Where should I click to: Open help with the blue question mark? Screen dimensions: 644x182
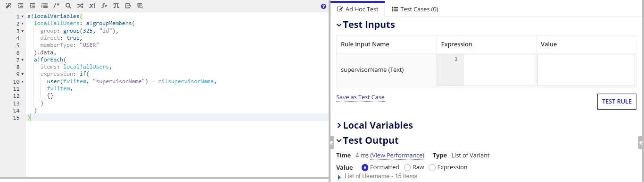click(x=323, y=6)
